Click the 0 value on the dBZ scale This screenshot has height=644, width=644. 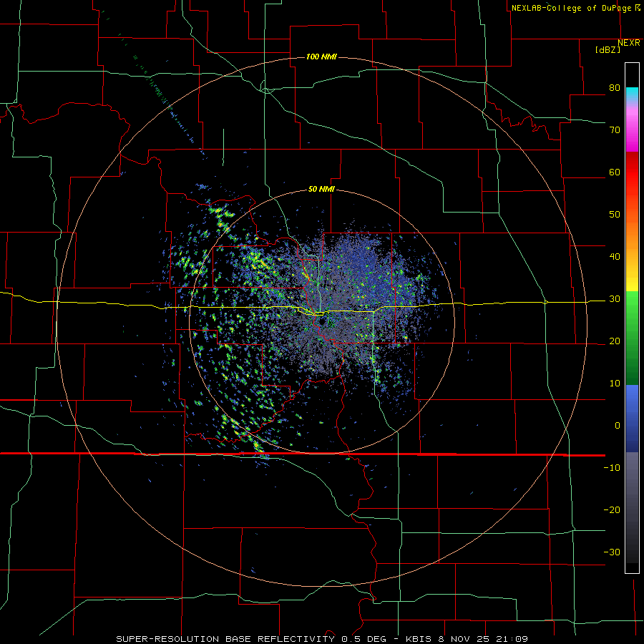point(618,426)
